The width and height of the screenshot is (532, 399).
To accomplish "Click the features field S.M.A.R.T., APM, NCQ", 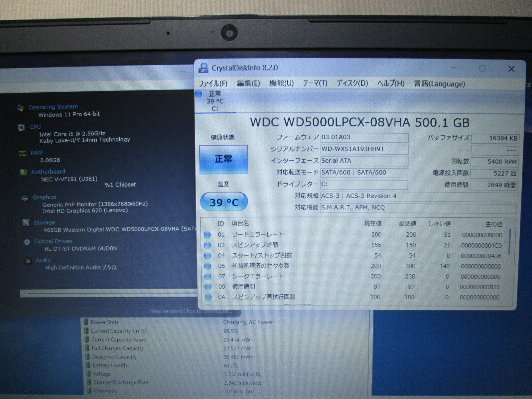I will (418, 208).
